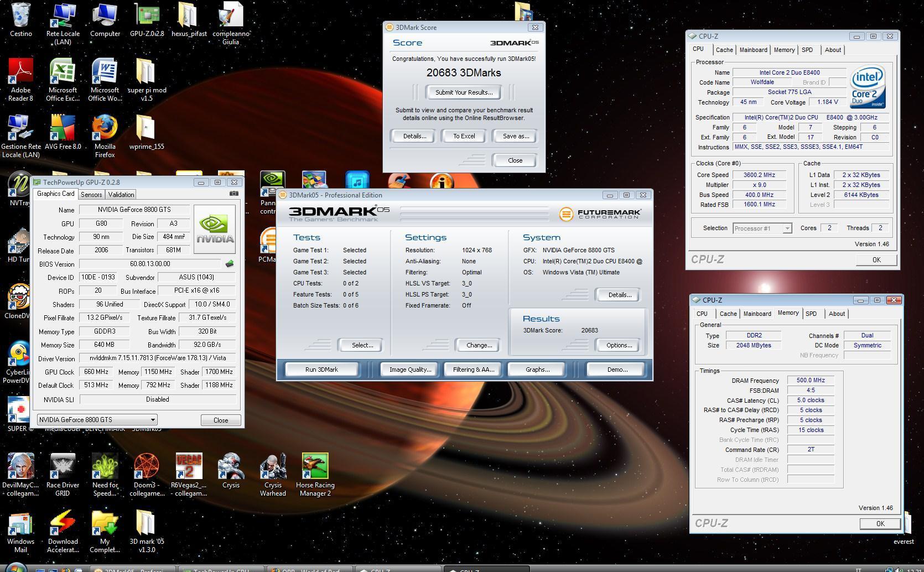This screenshot has width=924, height=572.
Task: Open the Cache tab in top CPU-Z window
Action: pos(724,50)
